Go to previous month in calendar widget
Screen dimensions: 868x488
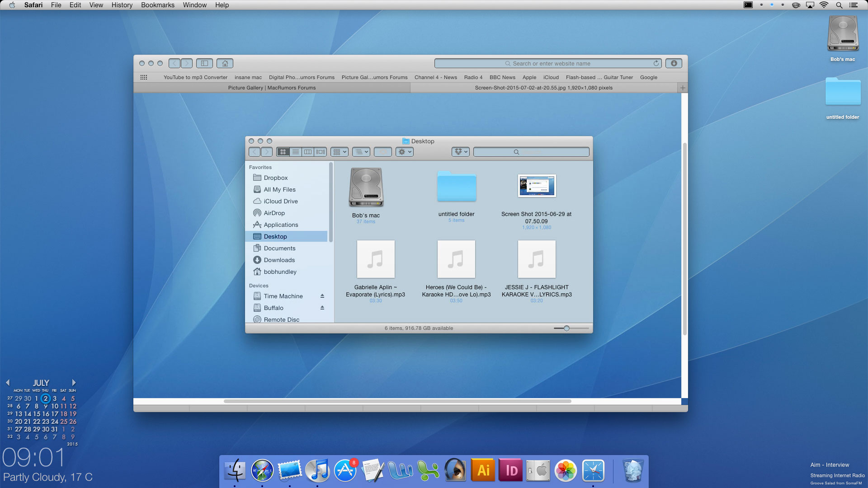8,383
